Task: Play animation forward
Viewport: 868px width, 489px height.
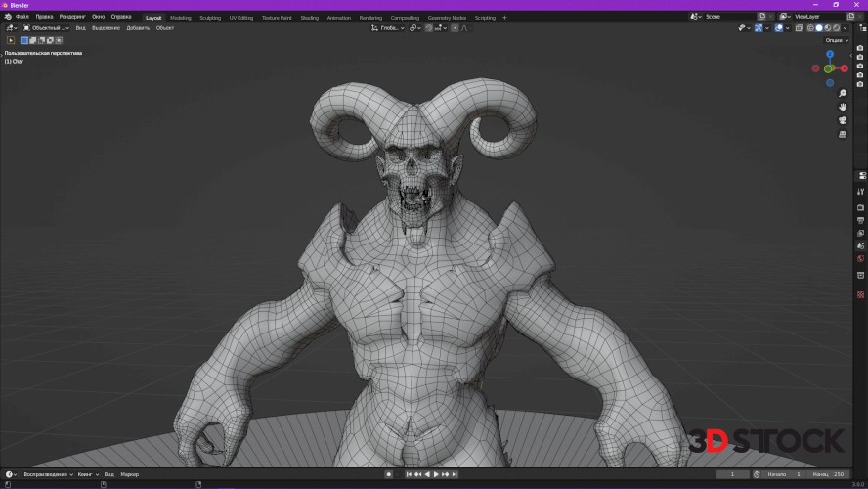Action: (x=436, y=474)
